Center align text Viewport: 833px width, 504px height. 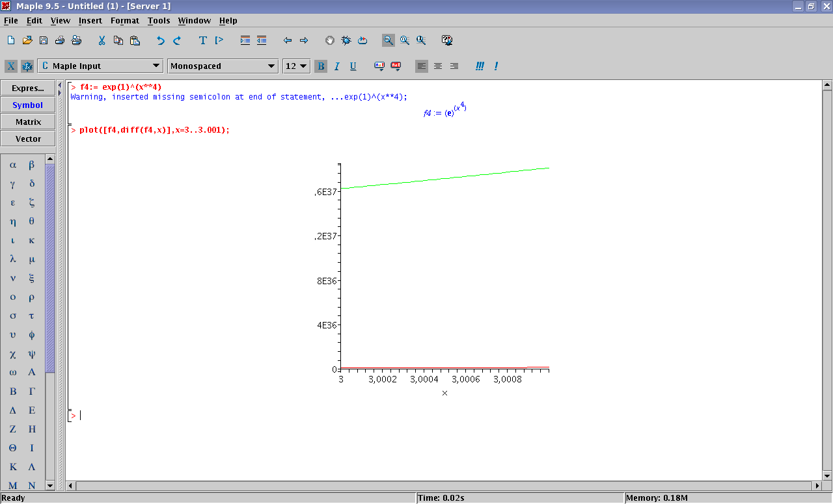[438, 66]
